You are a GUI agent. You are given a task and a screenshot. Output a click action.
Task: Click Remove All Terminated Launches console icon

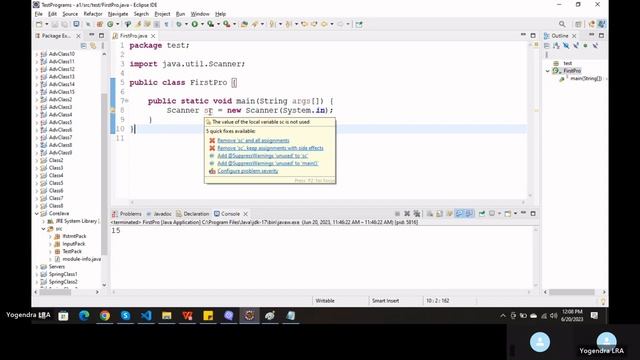pyautogui.click(x=417, y=214)
